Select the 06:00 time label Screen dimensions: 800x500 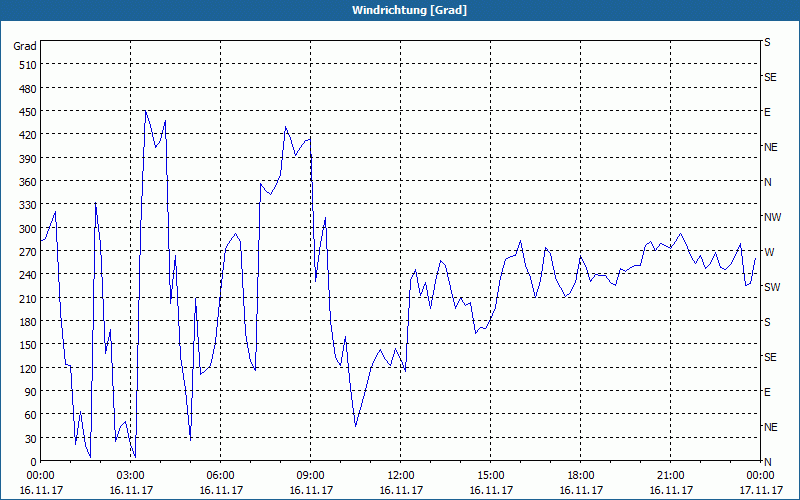220,476
